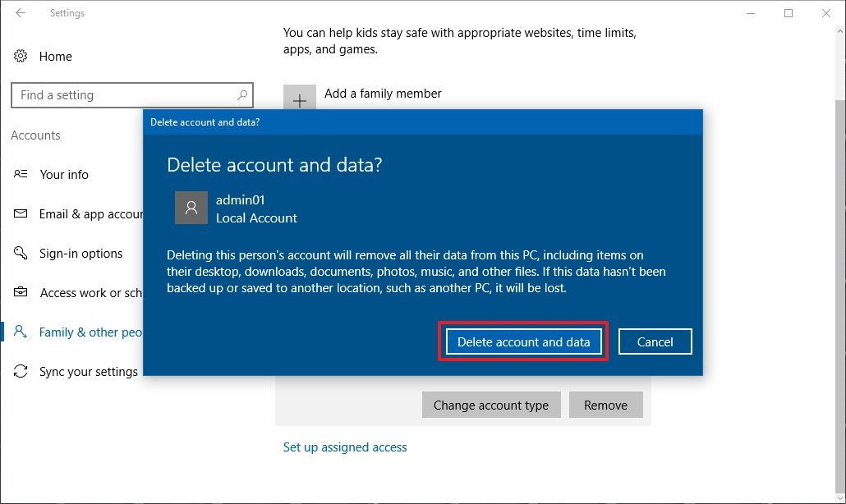Screen dimensions: 846x504
Task: Click the Sign-in options key icon
Action: pyautogui.click(x=21, y=253)
